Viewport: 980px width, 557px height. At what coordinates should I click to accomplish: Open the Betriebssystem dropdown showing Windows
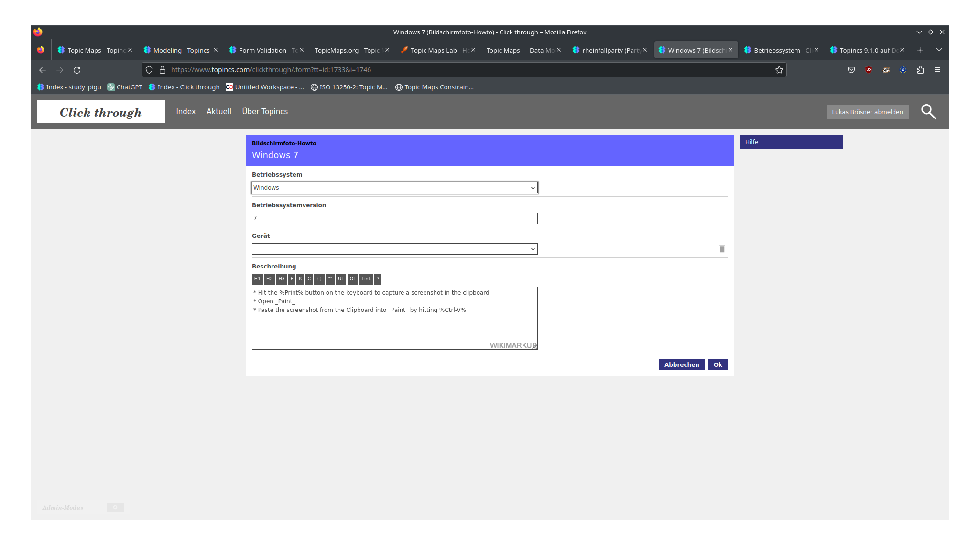click(394, 188)
